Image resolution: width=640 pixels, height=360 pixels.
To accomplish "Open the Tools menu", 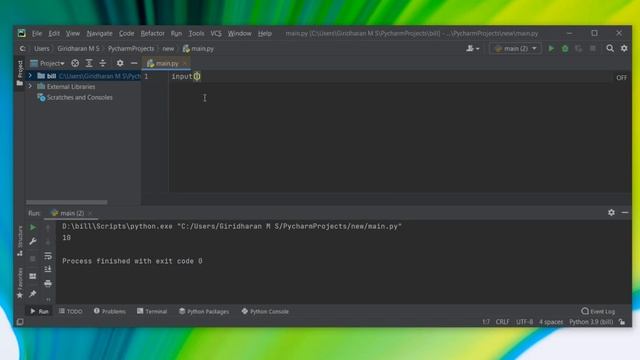I will pos(196,33).
